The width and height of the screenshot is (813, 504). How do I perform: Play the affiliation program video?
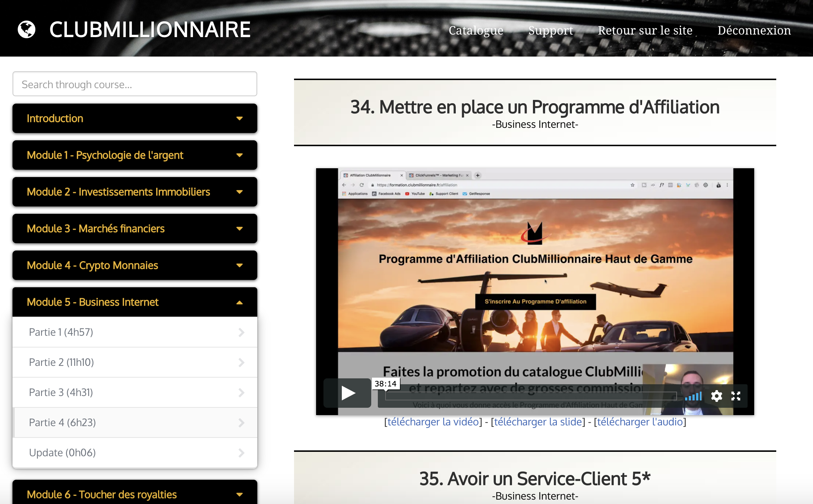click(347, 393)
